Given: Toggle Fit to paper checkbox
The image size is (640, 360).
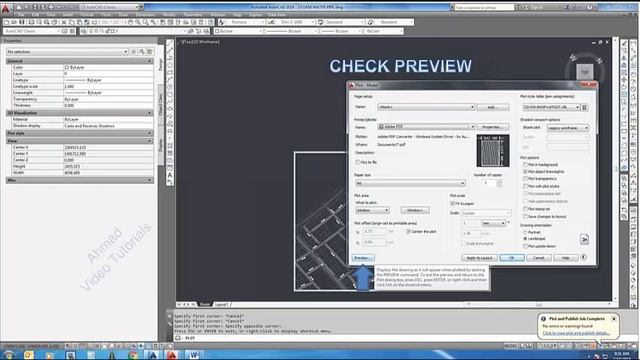Looking at the screenshot, I should [452, 203].
